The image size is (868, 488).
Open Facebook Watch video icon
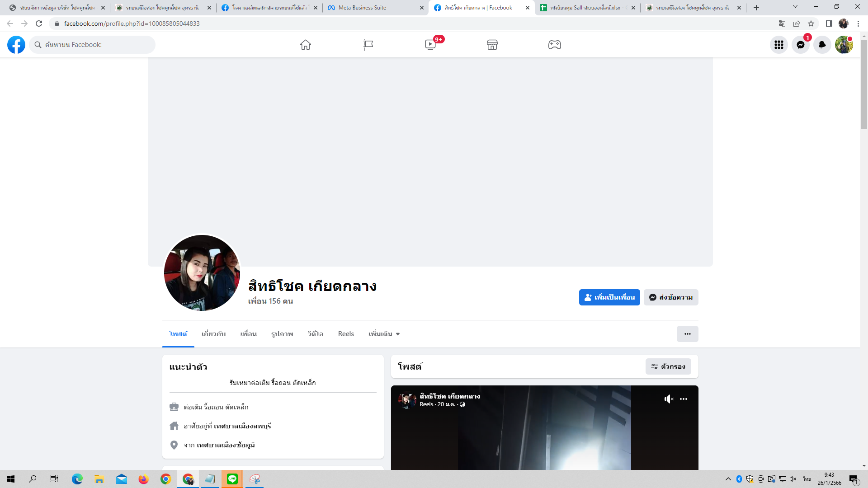430,45
